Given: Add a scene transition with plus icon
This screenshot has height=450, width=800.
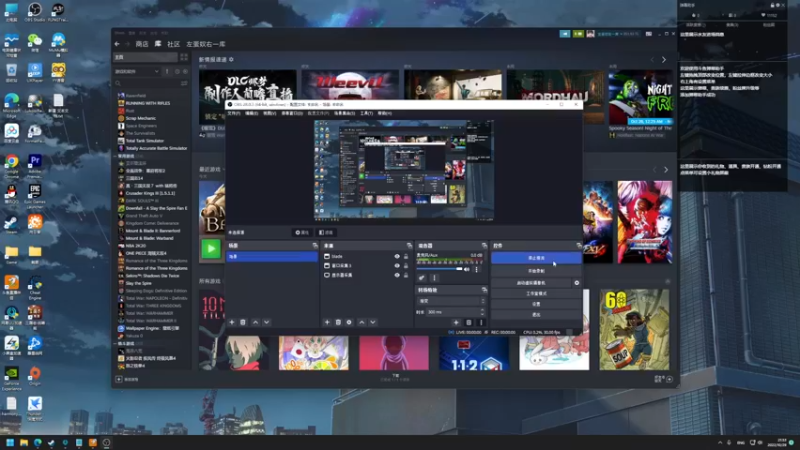Looking at the screenshot, I should coord(456,322).
